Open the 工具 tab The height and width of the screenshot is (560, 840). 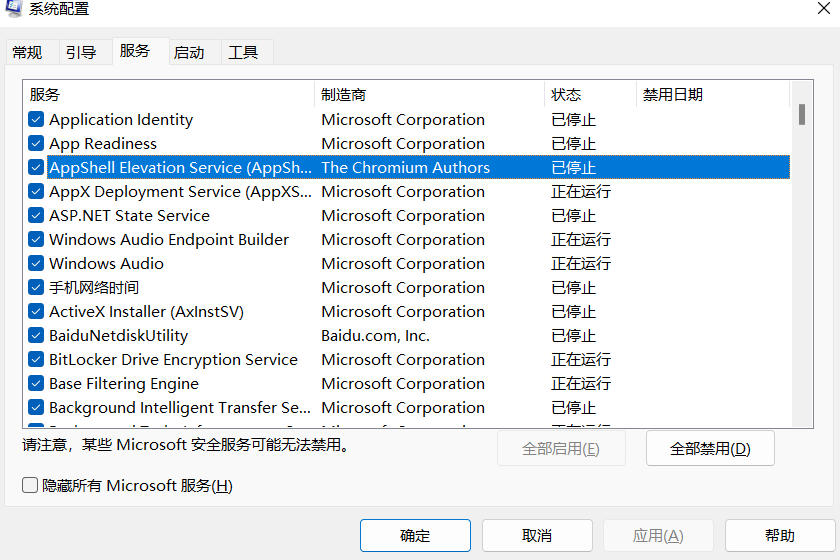coord(243,53)
